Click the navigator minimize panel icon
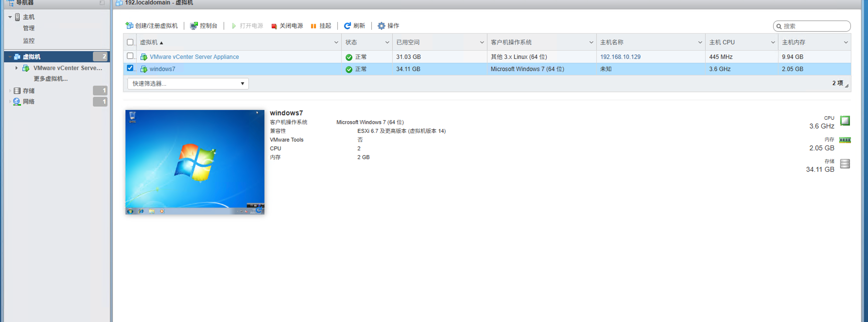This screenshot has height=322, width=868. coord(102,3)
